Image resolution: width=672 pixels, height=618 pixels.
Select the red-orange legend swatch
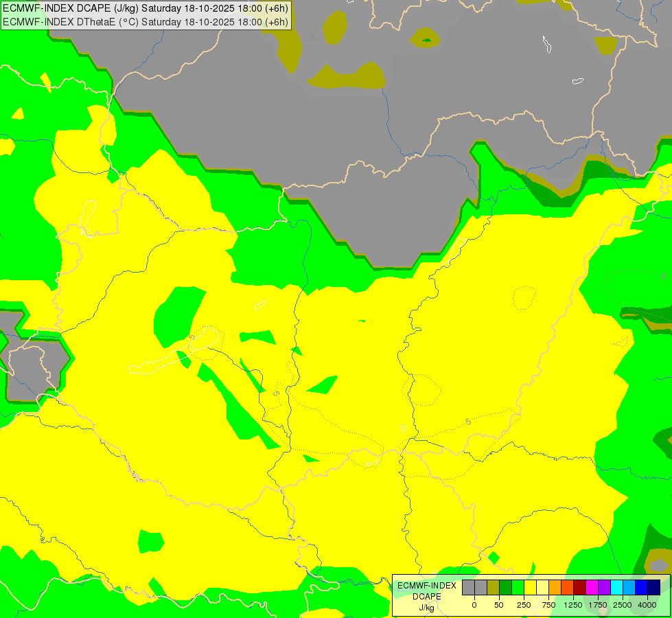point(568,587)
